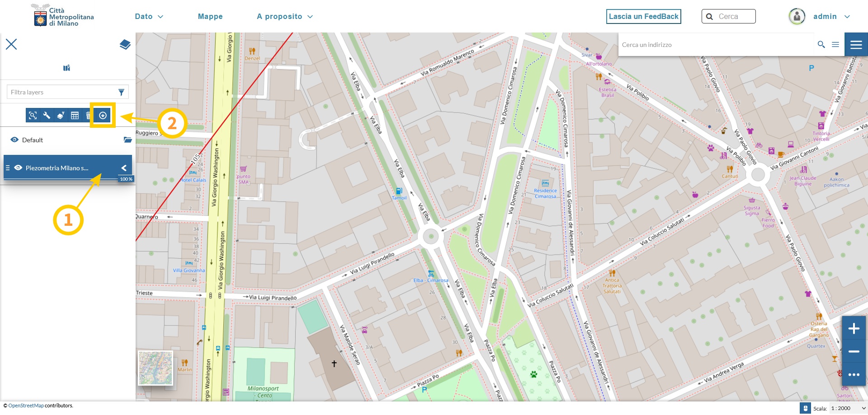Toggle the mouse position tool in status bar
This screenshot has width=868, height=415.
[805, 408]
